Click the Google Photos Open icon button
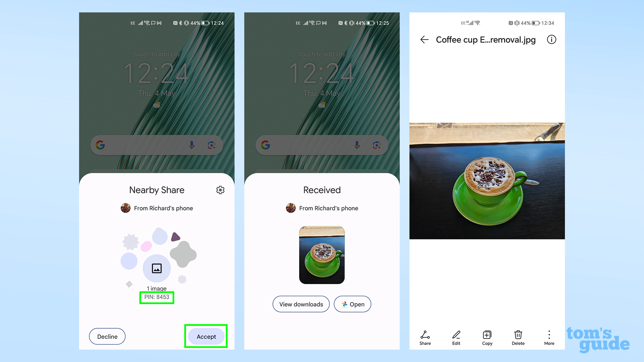The height and width of the screenshot is (362, 644). coord(352,304)
